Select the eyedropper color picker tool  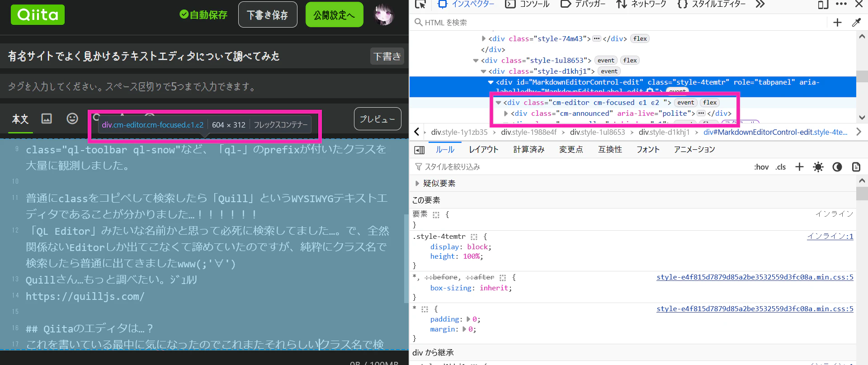tap(856, 22)
